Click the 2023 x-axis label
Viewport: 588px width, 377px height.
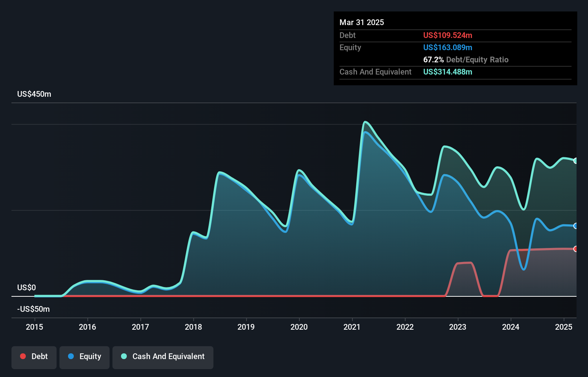(458, 327)
